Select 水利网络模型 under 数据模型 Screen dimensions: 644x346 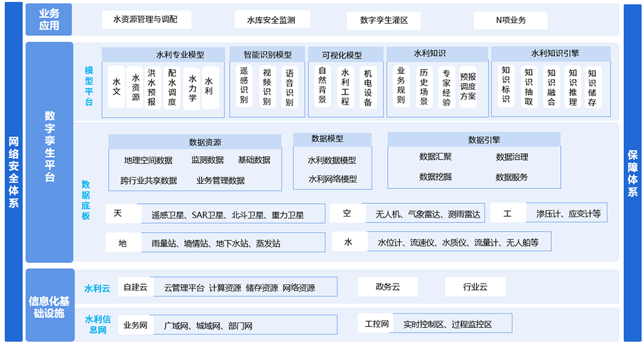[x=332, y=179]
